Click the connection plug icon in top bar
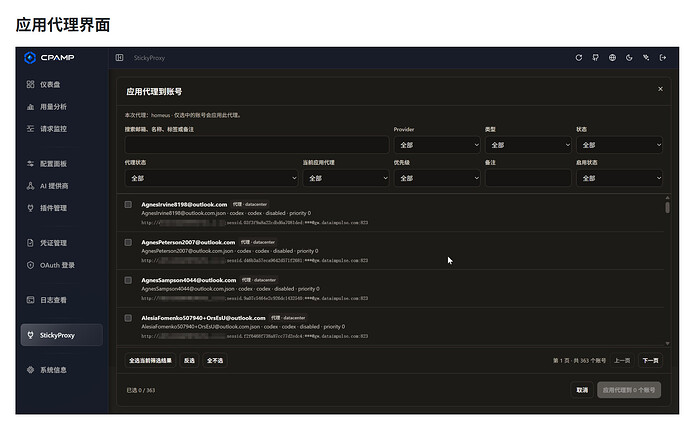This screenshot has height=422, width=690. [646, 58]
